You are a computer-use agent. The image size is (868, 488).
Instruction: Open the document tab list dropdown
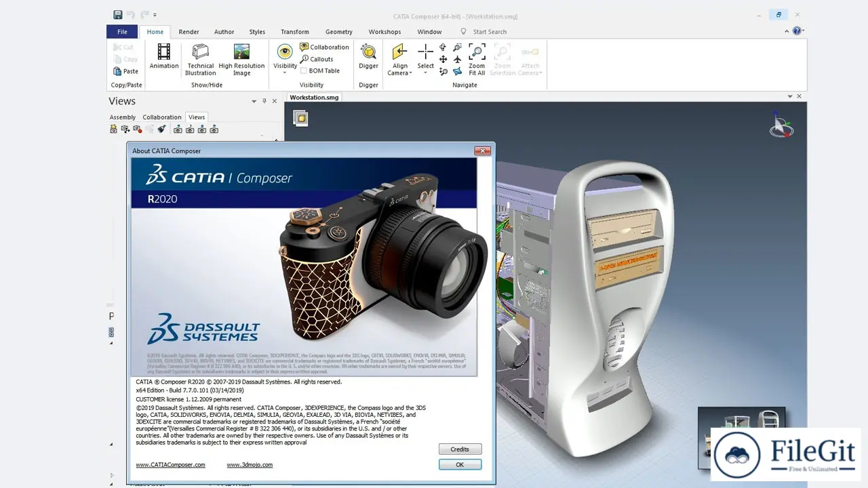coord(790,96)
